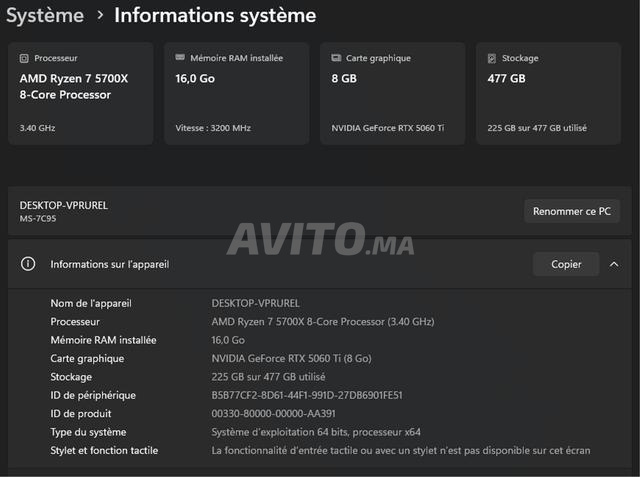Select Système d'exploitation 64 bits value

pyautogui.click(x=316, y=432)
